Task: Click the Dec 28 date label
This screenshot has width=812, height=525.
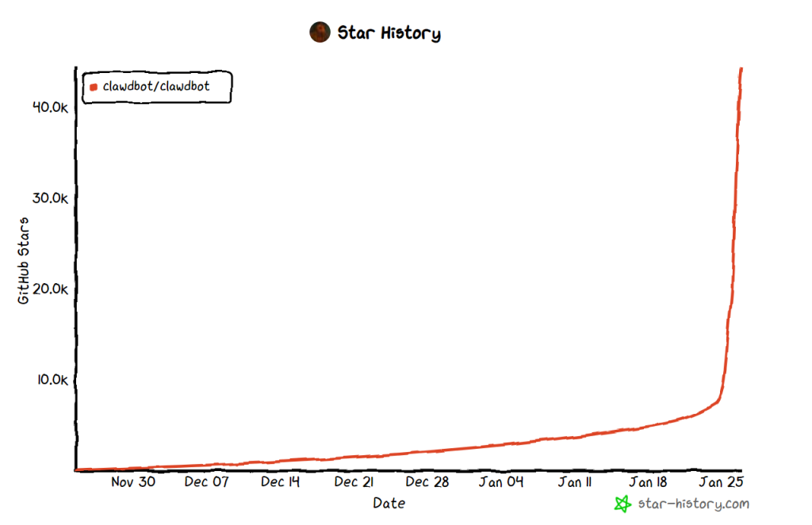Action: point(427,482)
